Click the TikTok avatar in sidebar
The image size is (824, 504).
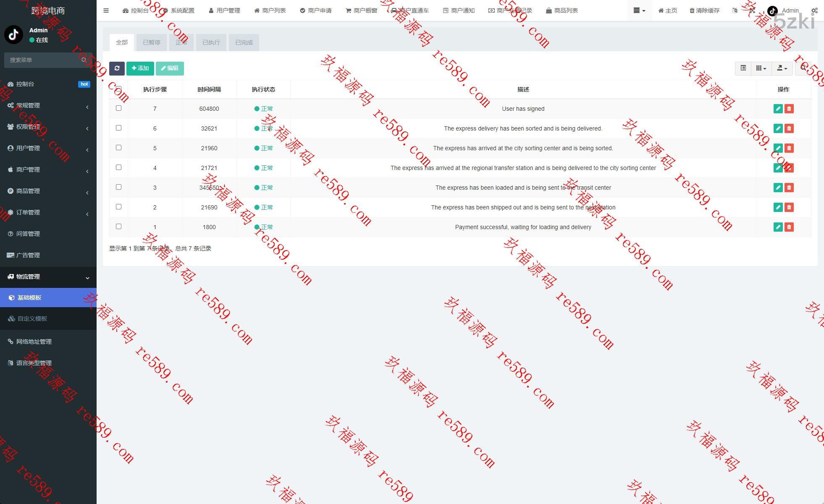(13, 35)
